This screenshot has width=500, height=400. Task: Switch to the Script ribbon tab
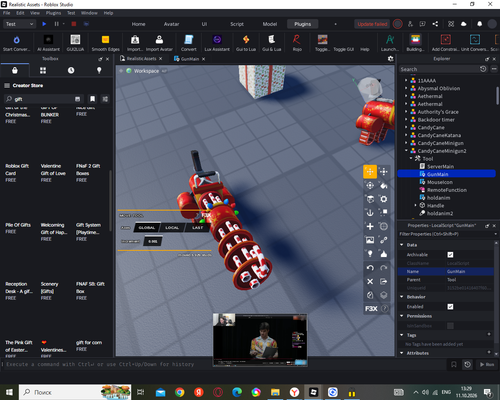[237, 24]
